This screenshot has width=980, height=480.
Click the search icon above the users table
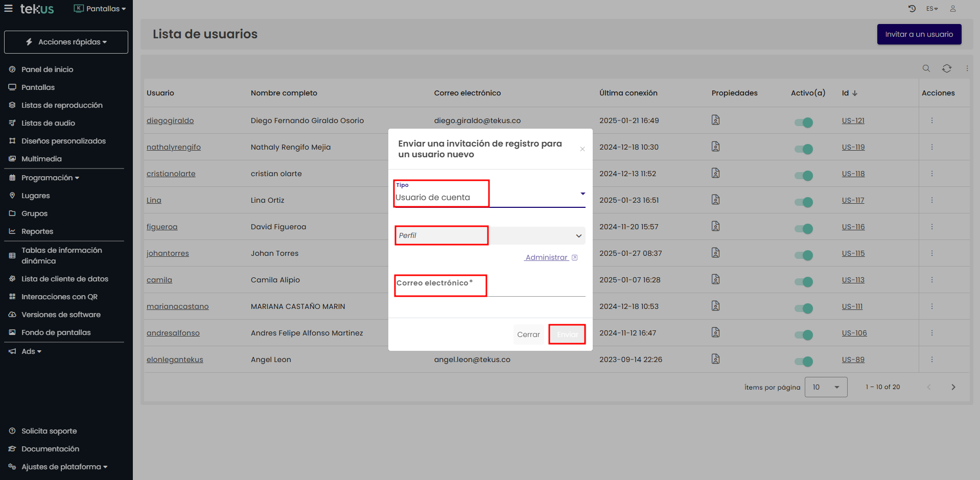(x=926, y=68)
